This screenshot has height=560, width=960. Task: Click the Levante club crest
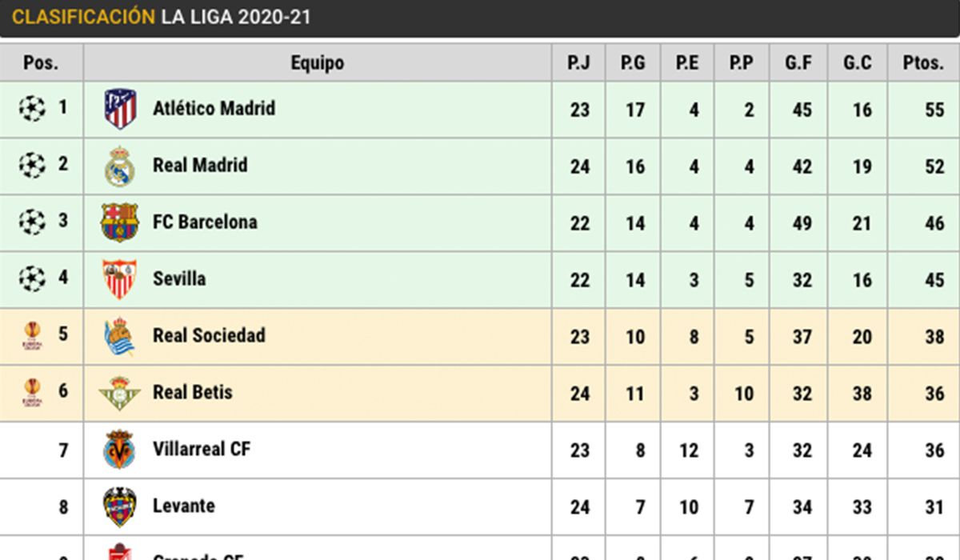coord(120,506)
